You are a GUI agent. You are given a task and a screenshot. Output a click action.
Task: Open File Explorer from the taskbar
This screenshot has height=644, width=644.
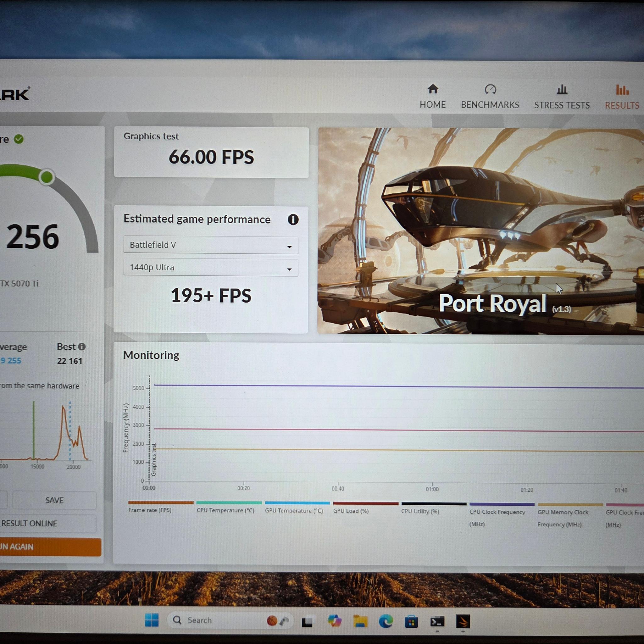tap(360, 622)
